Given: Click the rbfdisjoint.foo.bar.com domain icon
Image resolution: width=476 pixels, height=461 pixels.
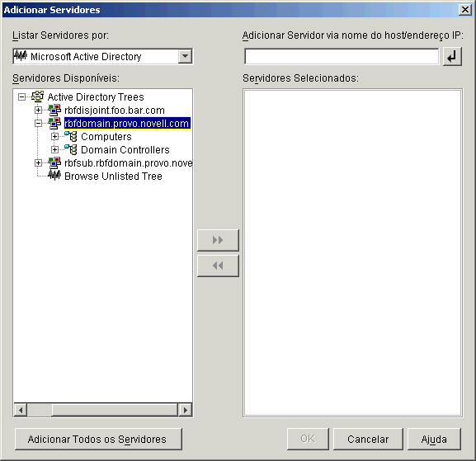Looking at the screenshot, I should pyautogui.click(x=54, y=110).
